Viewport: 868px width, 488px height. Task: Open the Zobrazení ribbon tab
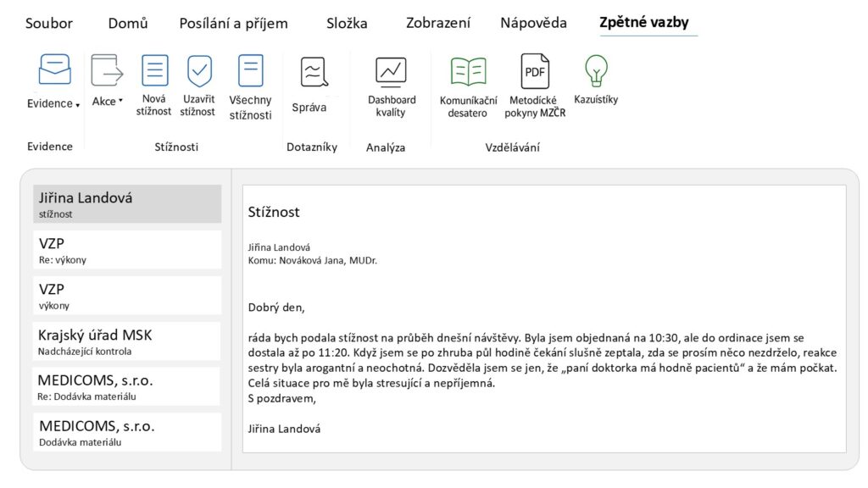click(437, 24)
